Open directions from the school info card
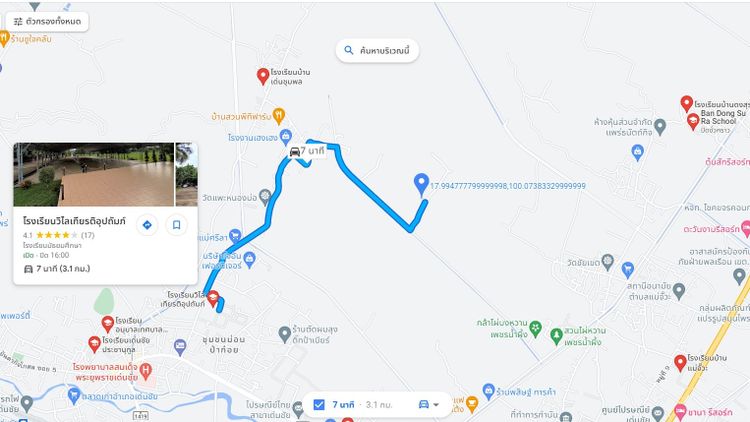 coord(147,224)
